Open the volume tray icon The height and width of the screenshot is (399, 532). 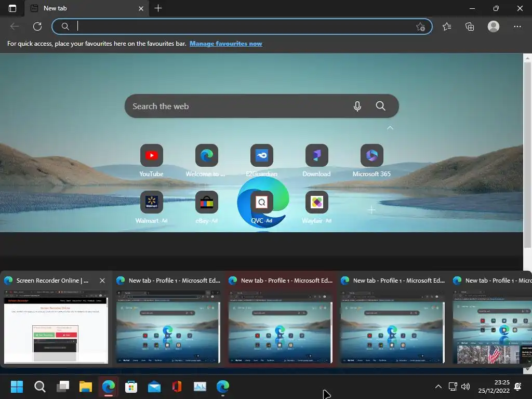click(x=465, y=387)
